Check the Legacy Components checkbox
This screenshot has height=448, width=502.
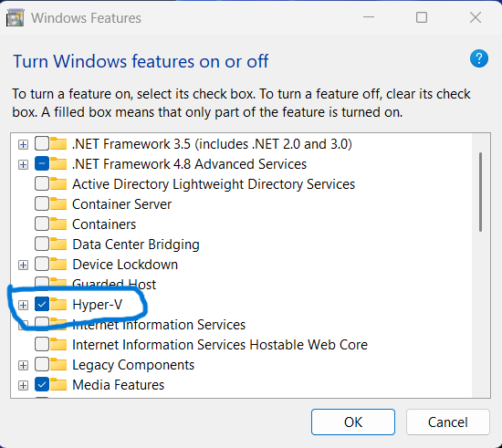click(42, 364)
